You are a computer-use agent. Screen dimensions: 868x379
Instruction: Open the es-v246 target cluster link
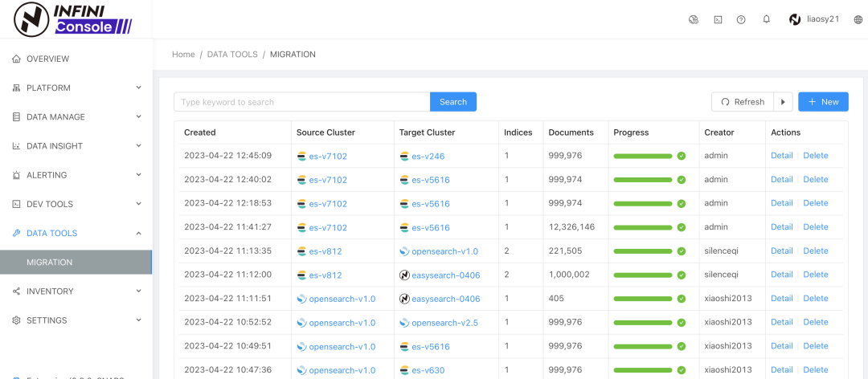[x=428, y=156]
